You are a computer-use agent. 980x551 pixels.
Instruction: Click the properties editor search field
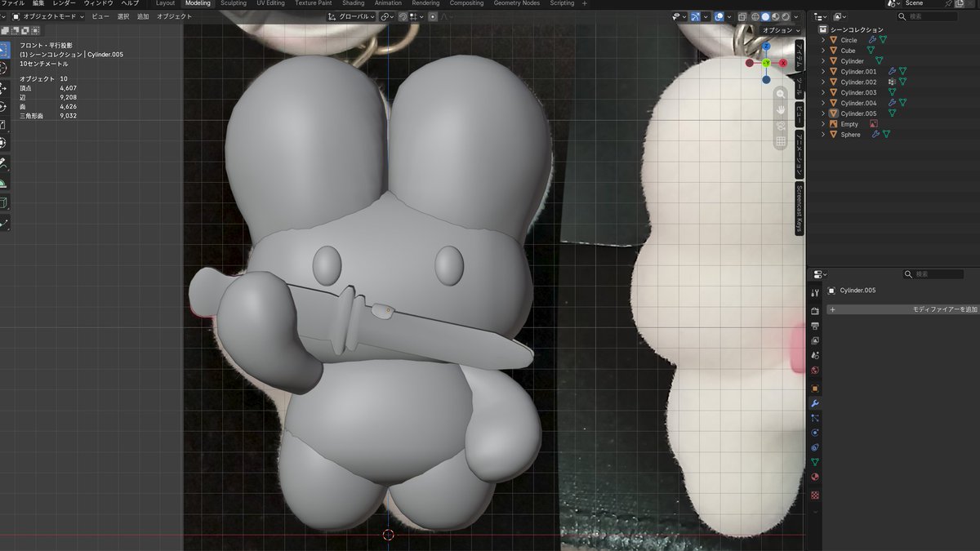click(x=933, y=274)
